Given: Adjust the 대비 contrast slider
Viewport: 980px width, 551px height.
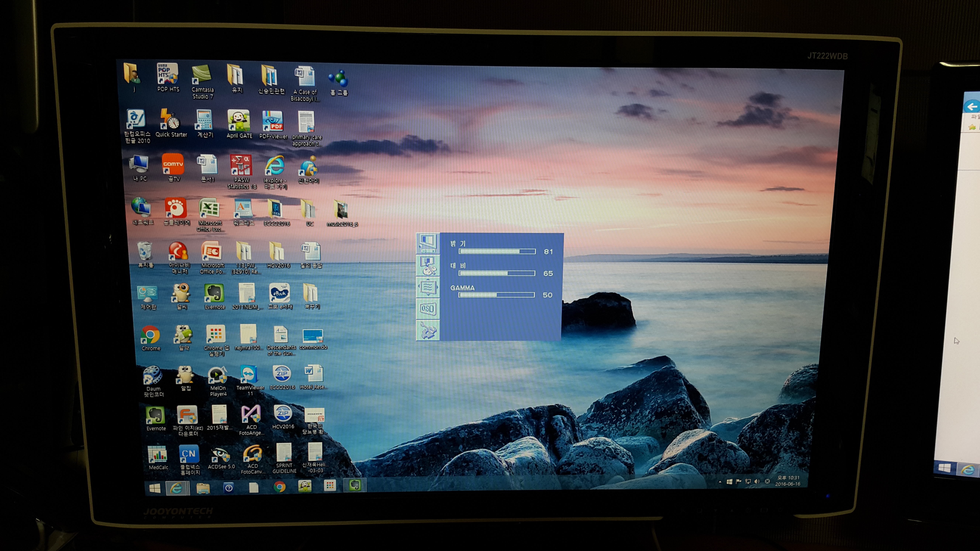Looking at the screenshot, I should pyautogui.click(x=497, y=273).
